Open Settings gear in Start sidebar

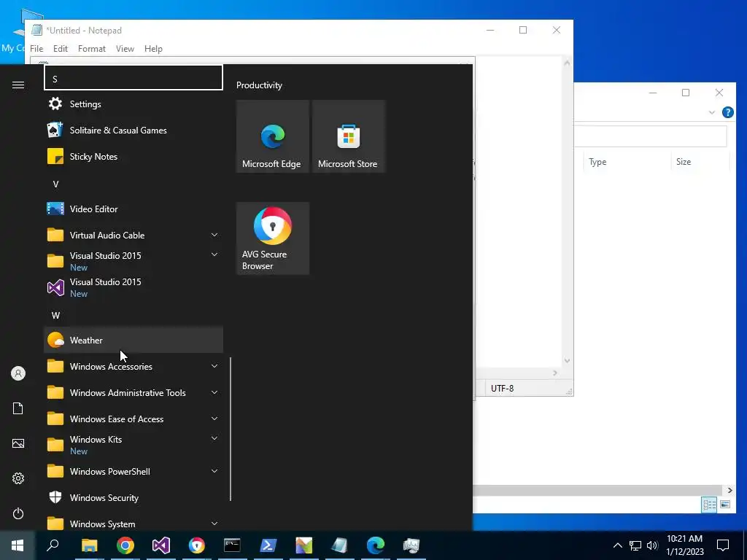[x=18, y=478]
